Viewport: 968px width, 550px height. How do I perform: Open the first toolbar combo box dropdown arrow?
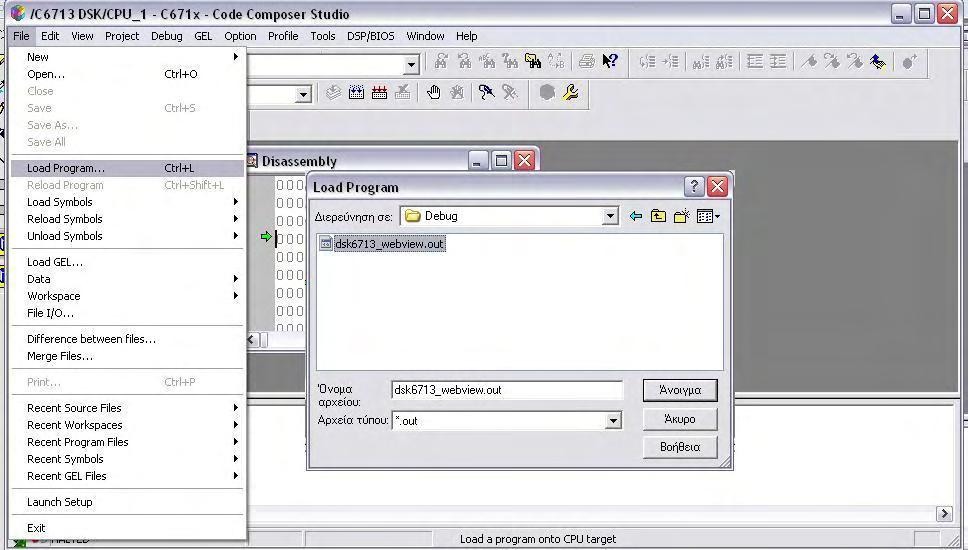[411, 64]
